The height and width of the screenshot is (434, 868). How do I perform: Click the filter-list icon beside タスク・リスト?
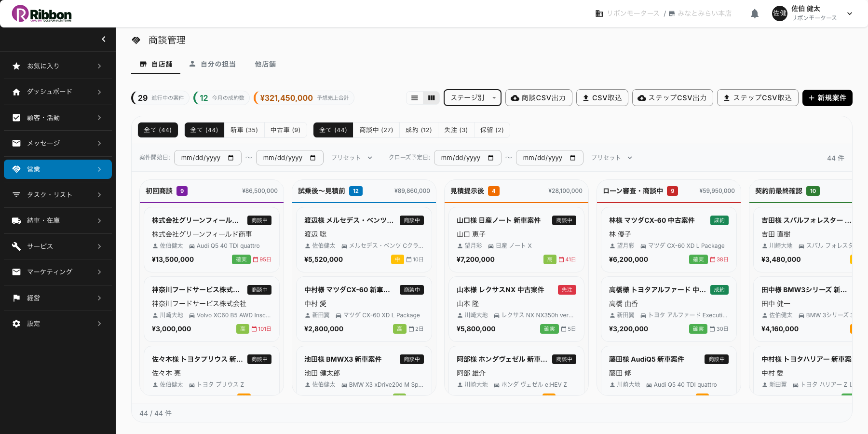(x=16, y=195)
